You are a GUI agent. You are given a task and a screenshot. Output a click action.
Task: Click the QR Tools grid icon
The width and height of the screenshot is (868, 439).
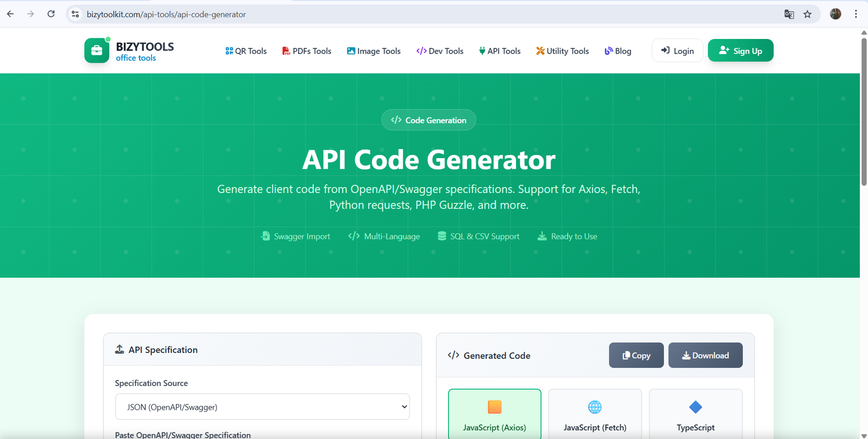point(229,51)
